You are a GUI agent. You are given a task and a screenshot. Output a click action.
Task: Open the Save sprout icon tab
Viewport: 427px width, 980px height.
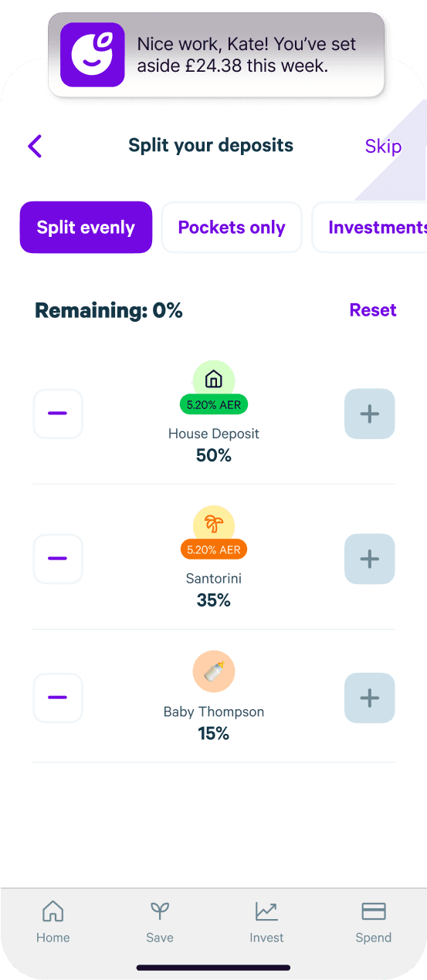click(x=160, y=911)
